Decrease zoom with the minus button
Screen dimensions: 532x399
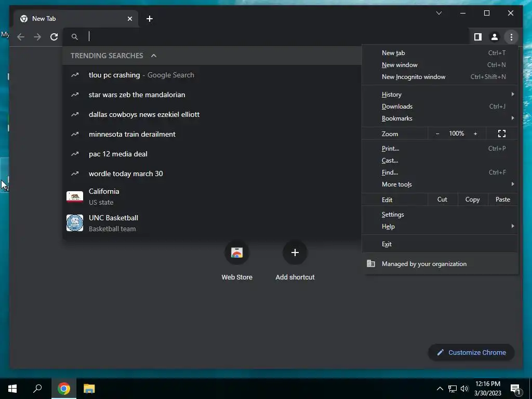437,134
